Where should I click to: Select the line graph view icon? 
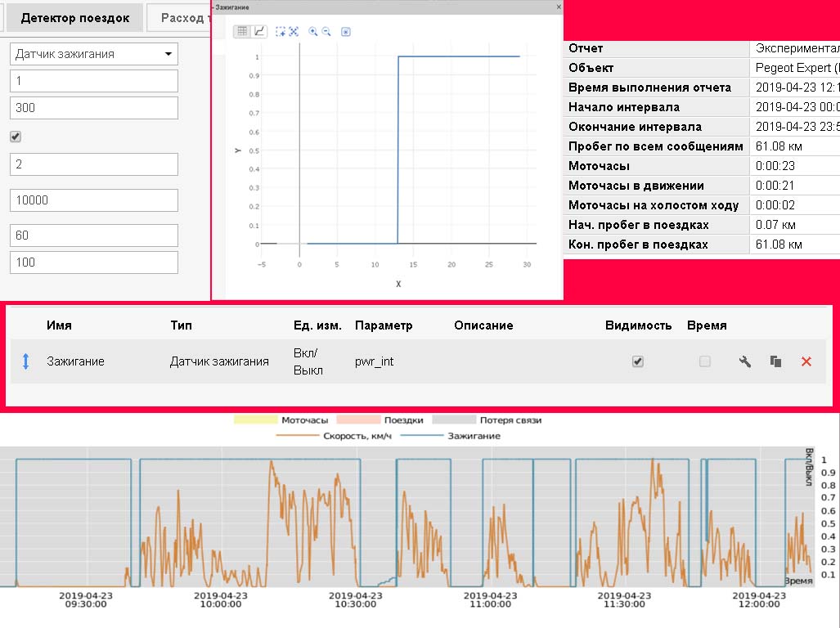[x=259, y=31]
